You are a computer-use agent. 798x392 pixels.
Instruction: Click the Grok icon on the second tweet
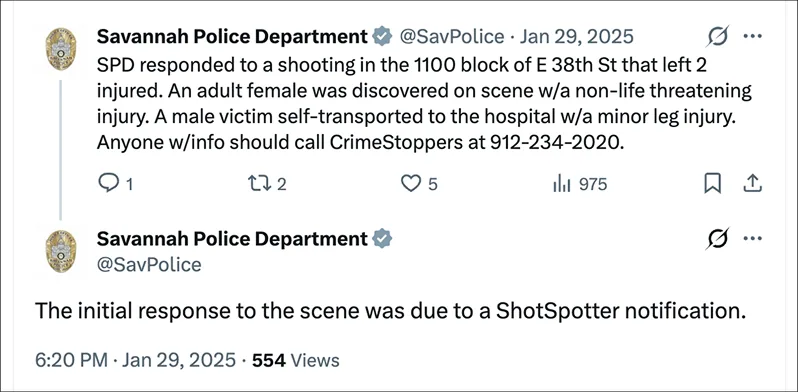coord(717,238)
